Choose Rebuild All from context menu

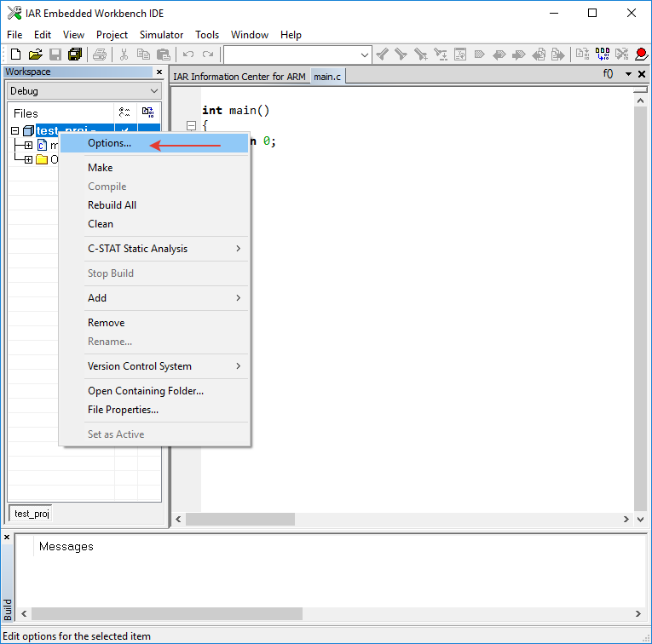112,205
